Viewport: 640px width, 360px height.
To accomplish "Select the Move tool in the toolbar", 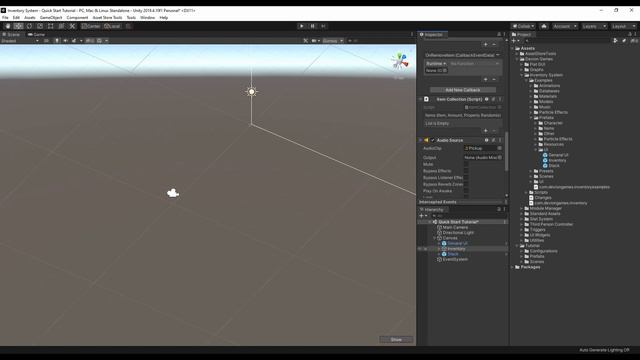I will [18, 26].
